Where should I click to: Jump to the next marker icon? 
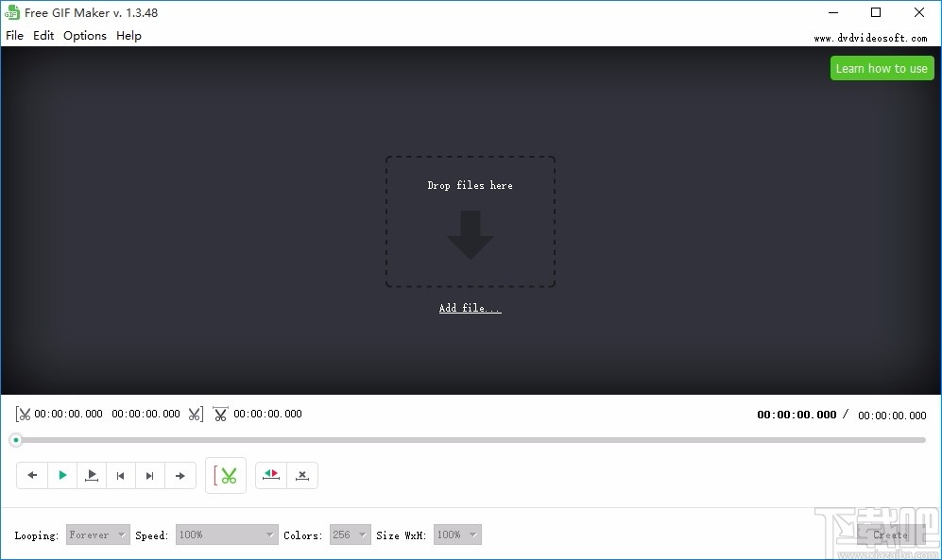tap(150, 475)
